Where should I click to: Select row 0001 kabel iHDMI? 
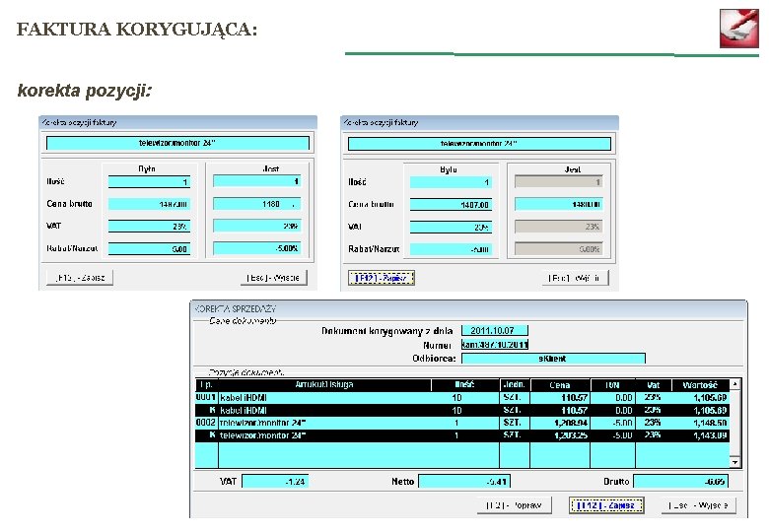click(462, 397)
